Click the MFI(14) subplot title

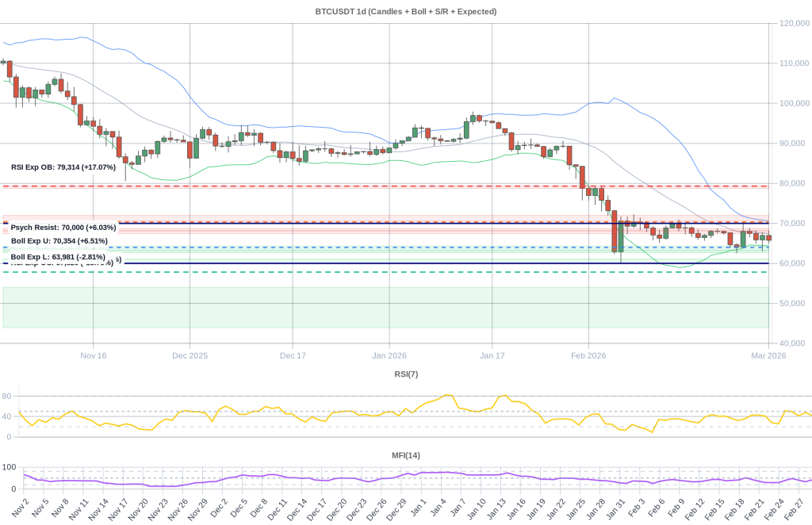tap(407, 455)
